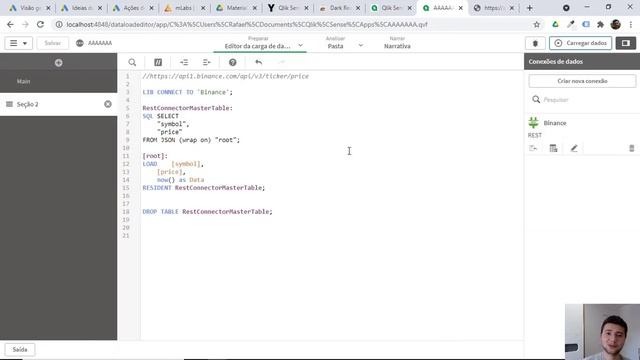Open Editor da carga de dados tab

[x=258, y=46]
